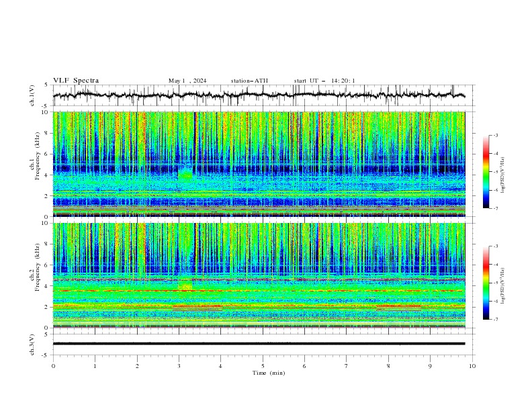Click the green burst near 3 min in ch.2 spectrogram
The height and width of the screenshot is (411, 532).
(185, 284)
